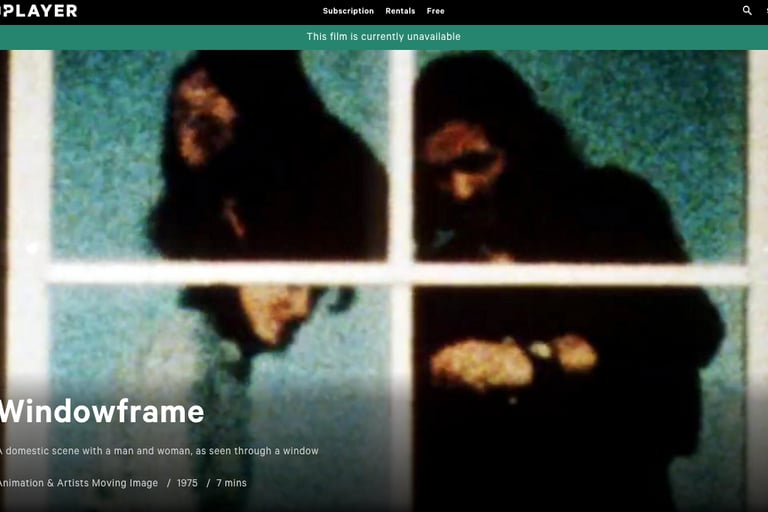Select the 'Animation & Artists Moving Image' category
The width and height of the screenshot is (768, 512).
tap(79, 483)
